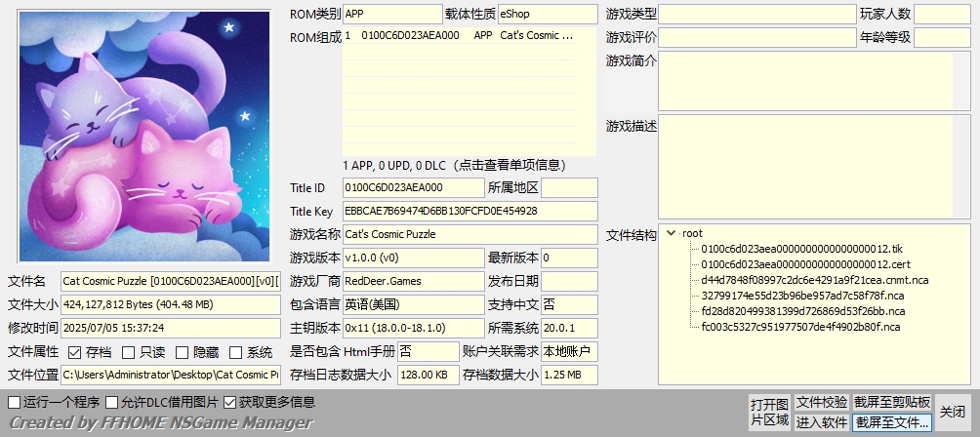Select the cnmt.nca file entry
980x437 pixels.
[x=814, y=280]
